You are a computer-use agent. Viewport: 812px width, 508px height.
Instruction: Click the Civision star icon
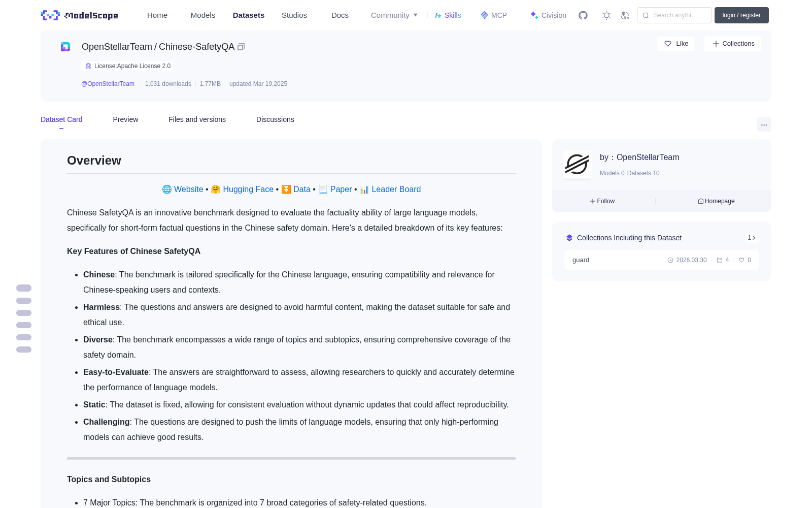534,15
